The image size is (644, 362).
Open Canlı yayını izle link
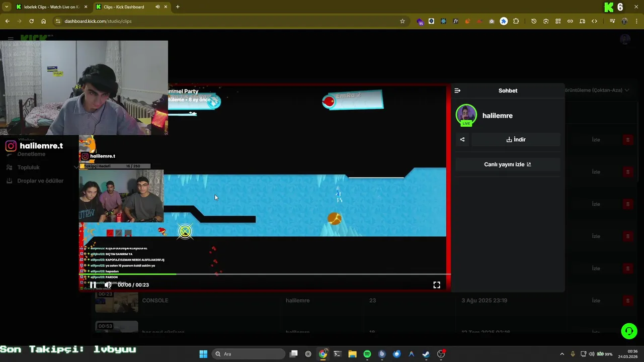point(508,164)
